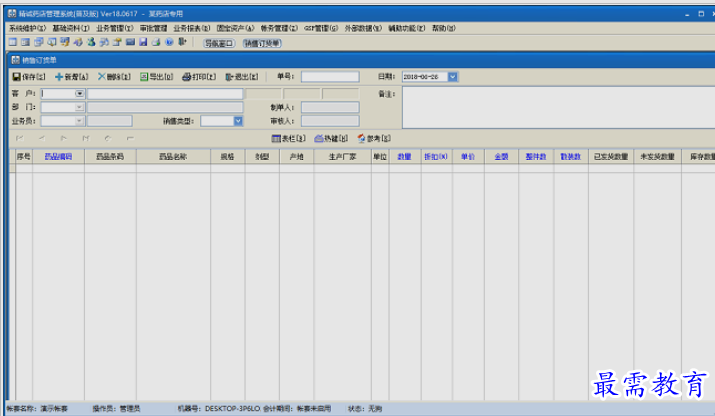Click the 整件数 column header
This screenshot has height=416, width=715.
(536, 156)
